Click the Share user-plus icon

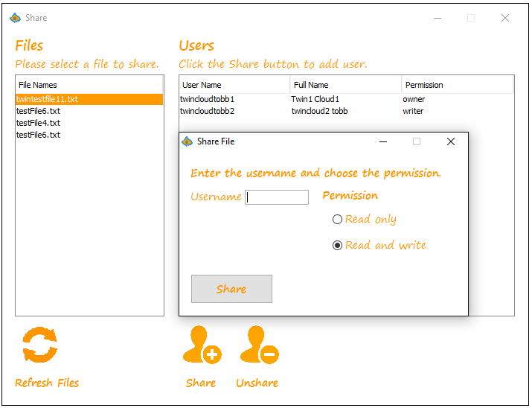point(201,345)
